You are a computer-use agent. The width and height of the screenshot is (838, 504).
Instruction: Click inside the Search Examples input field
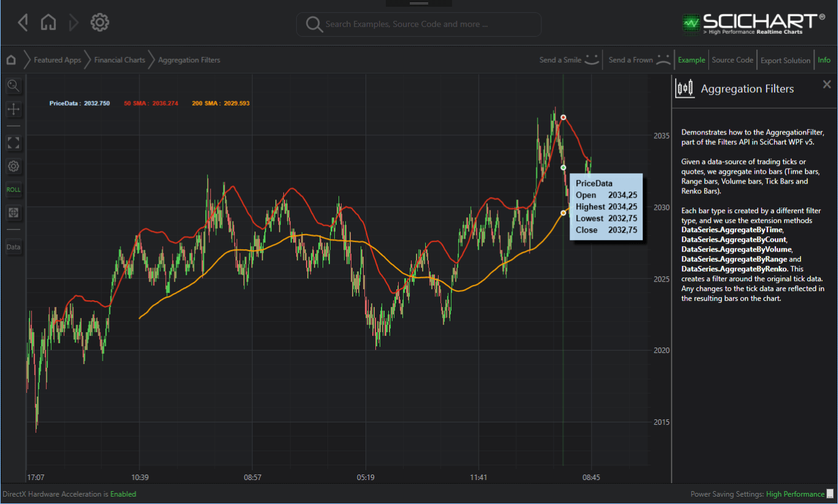[x=418, y=25]
